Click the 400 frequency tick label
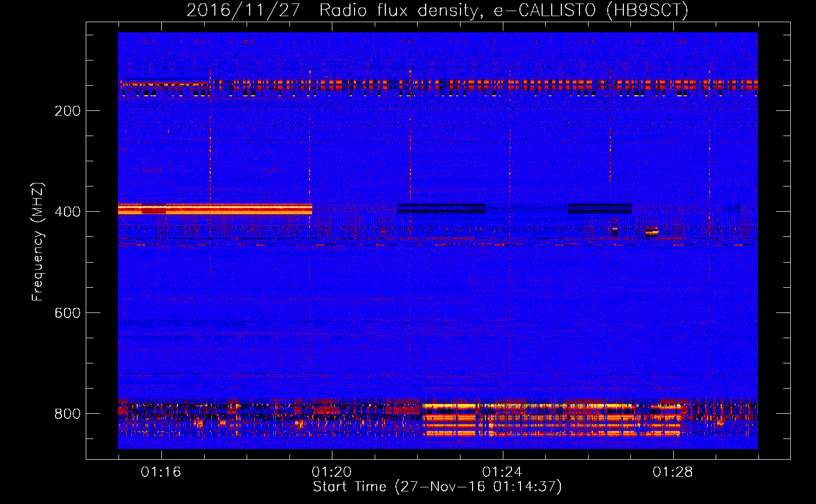This screenshot has width=816, height=504. [68, 212]
